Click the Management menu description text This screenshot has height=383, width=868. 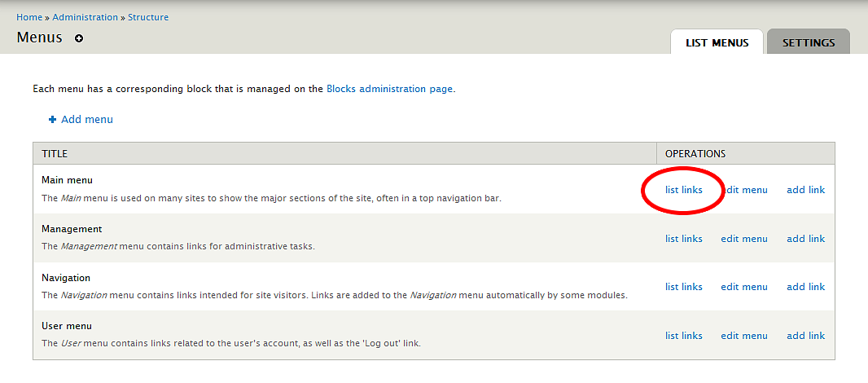(178, 246)
